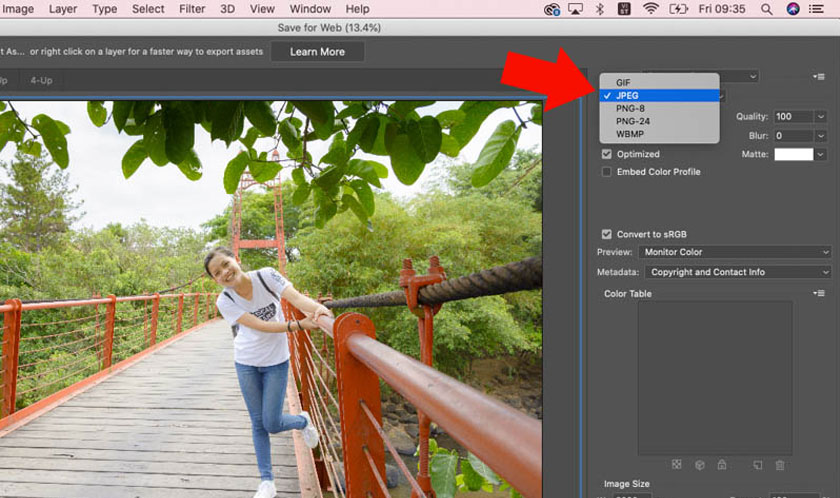Select PNG-24 from the format list
840x498 pixels.
click(x=633, y=121)
